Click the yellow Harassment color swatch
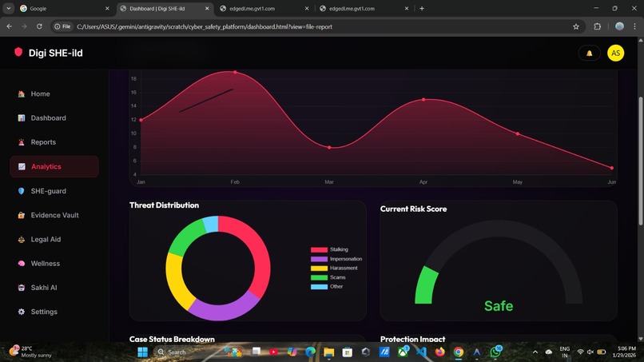Image resolution: width=644 pixels, height=362 pixels. (319, 268)
